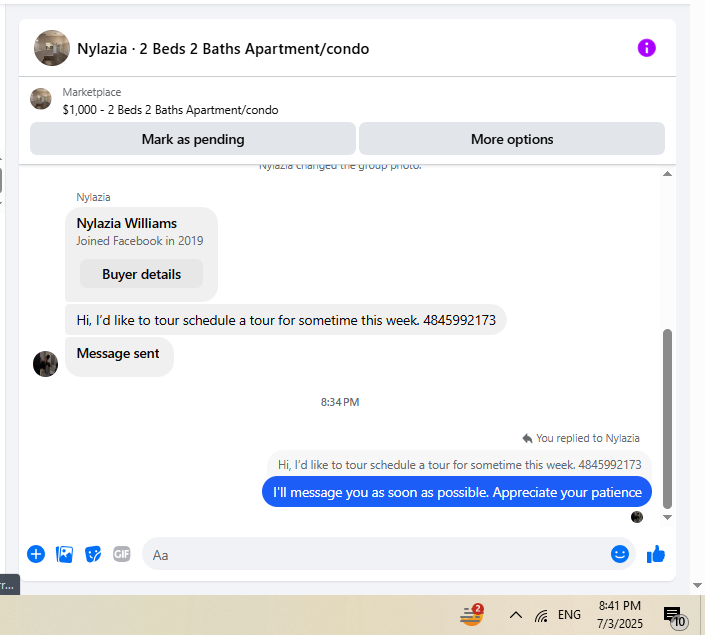Viewport: 705px width, 635px height.
Task: Click the chat scrollbar up arrow
Action: (x=667, y=174)
